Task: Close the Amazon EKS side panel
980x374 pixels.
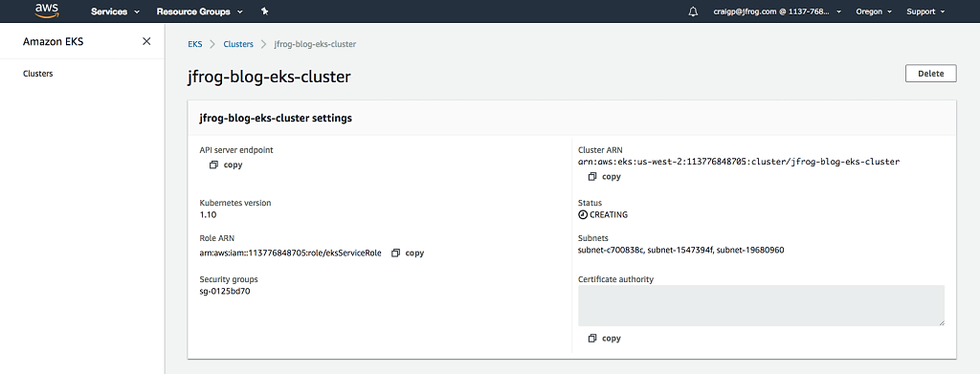Action: coord(146,41)
